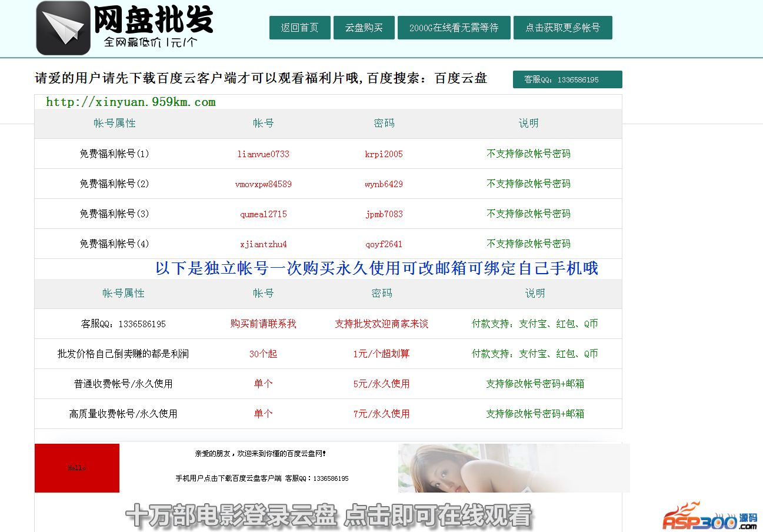Select account name lianvue0733
This screenshot has height=532, width=763.
pos(264,154)
